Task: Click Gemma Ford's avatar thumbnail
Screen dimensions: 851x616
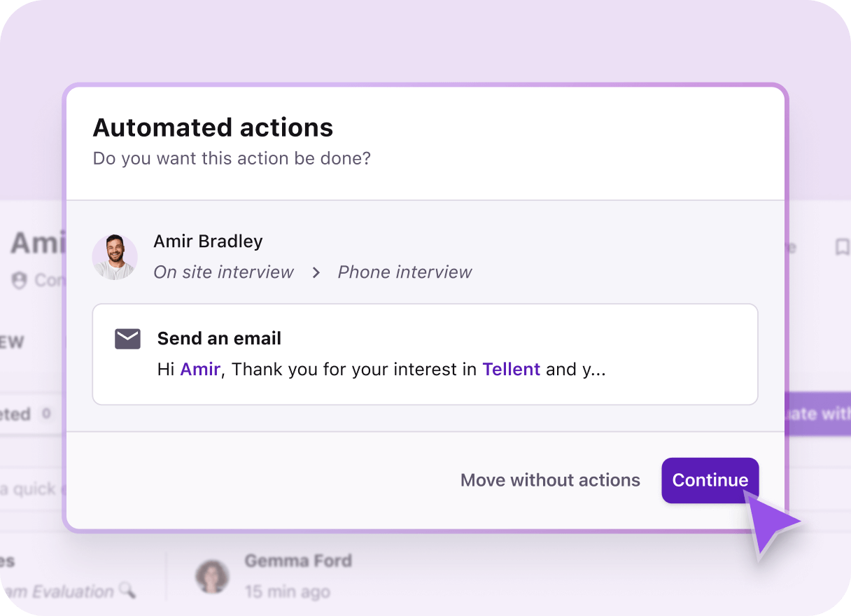Action: (212, 575)
